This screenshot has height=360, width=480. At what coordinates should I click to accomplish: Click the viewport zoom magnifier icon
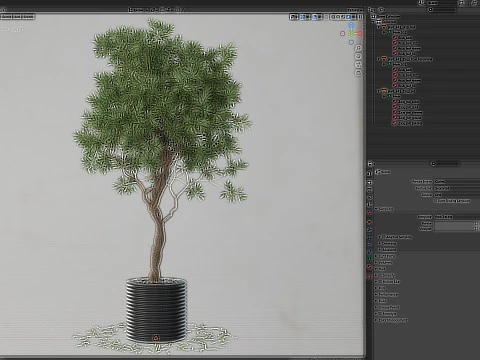tap(359, 48)
